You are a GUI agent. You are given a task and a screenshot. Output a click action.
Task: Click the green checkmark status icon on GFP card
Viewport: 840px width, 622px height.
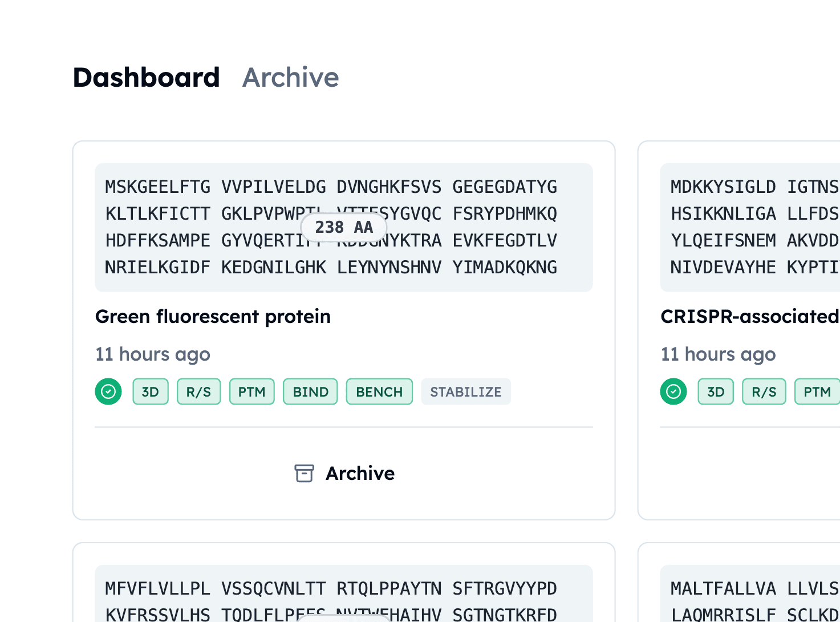(x=108, y=391)
